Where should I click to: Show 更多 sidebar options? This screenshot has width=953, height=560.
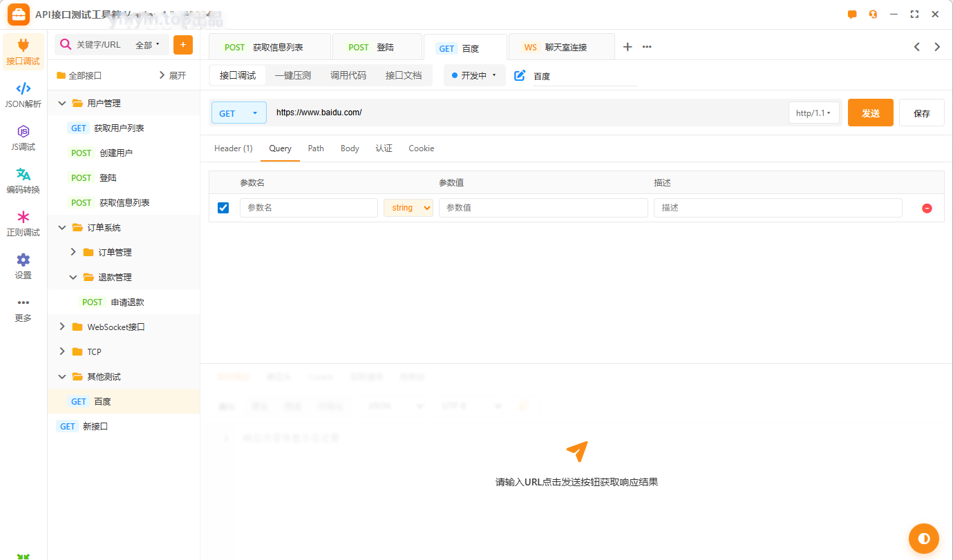23,309
